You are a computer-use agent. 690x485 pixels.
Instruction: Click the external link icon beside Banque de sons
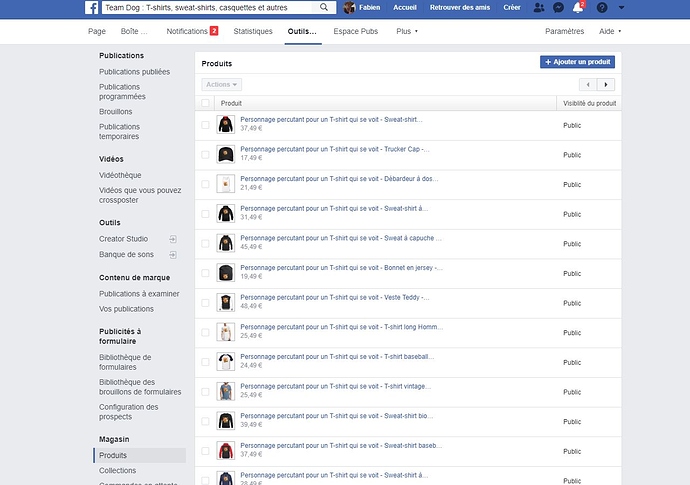tap(173, 253)
